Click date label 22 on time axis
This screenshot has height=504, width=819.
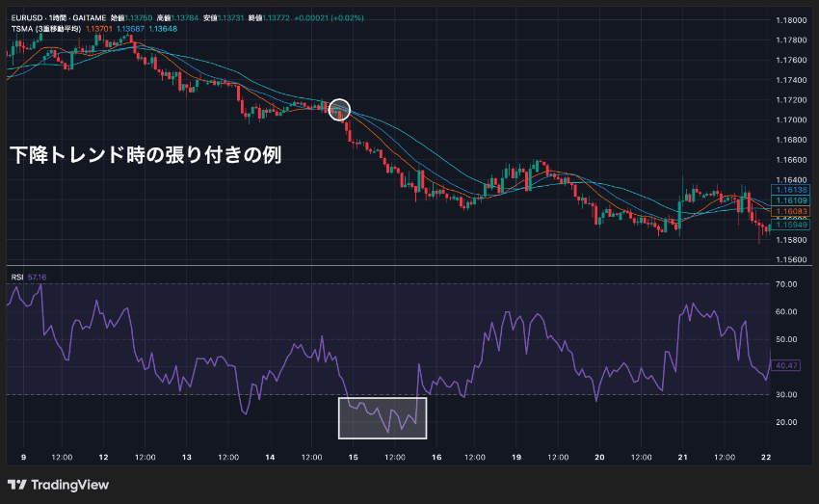click(x=766, y=457)
